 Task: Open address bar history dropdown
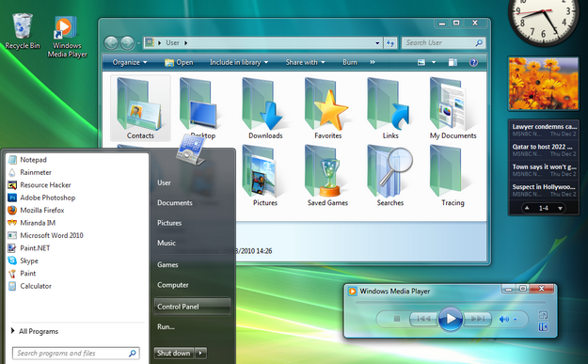pyautogui.click(x=377, y=43)
